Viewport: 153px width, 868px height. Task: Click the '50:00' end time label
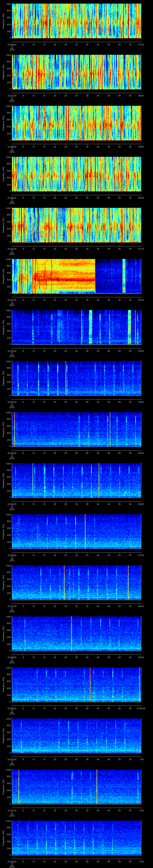[x=141, y=197]
